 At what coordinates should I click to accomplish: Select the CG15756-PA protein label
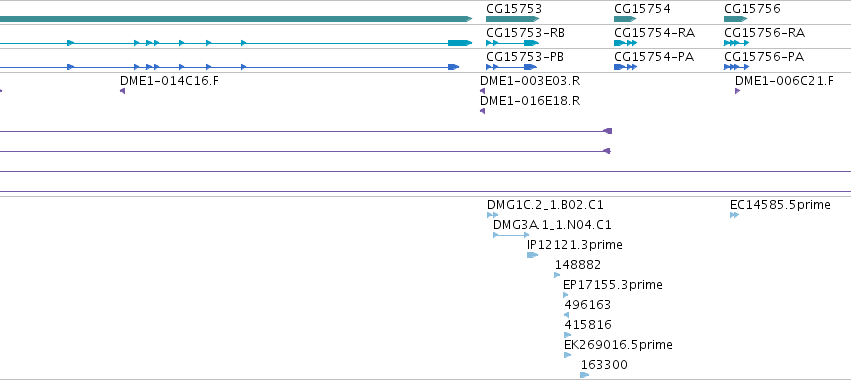click(764, 57)
